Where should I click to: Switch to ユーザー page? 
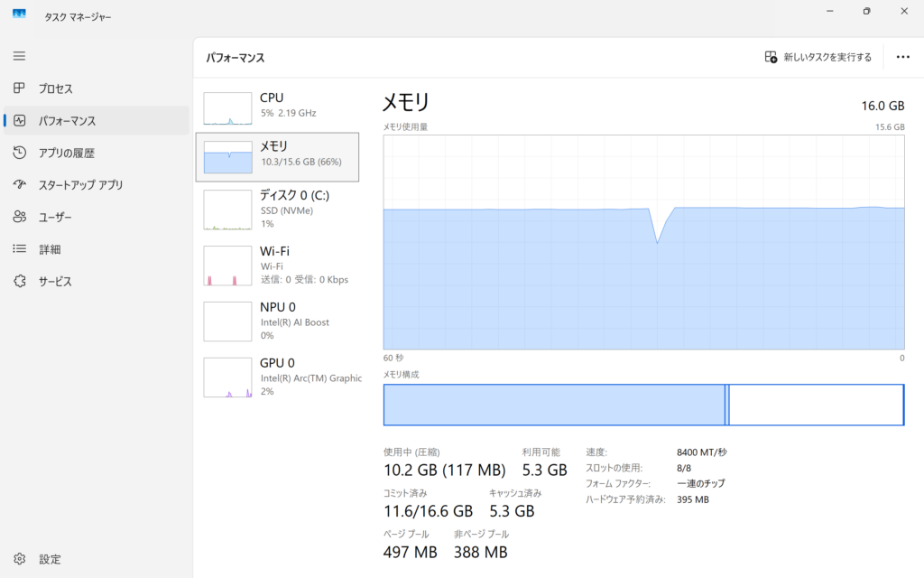pos(97,217)
